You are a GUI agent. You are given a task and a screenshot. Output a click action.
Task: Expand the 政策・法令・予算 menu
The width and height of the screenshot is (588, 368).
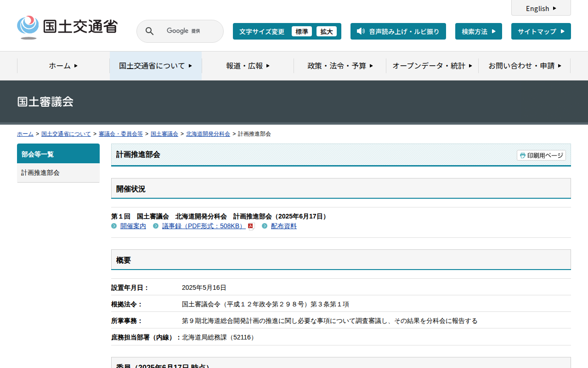(x=340, y=66)
